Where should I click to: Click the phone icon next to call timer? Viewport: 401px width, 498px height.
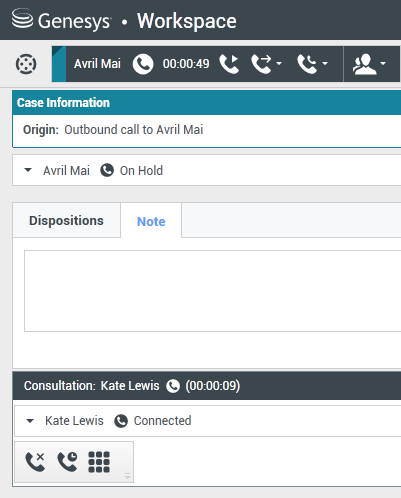click(x=143, y=64)
